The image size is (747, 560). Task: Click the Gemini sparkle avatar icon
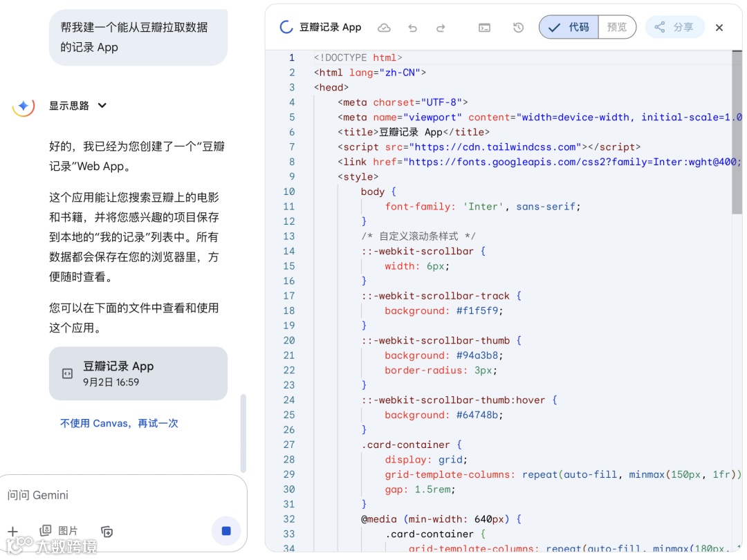[x=24, y=106]
